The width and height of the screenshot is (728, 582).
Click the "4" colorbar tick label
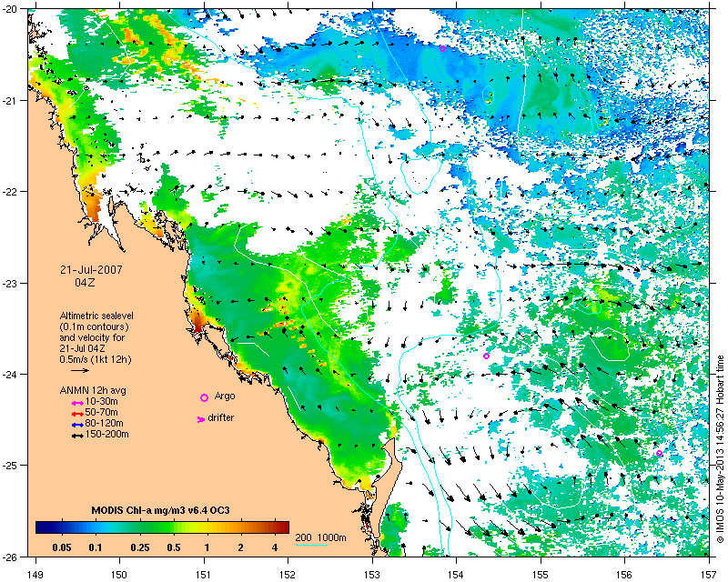(x=275, y=548)
